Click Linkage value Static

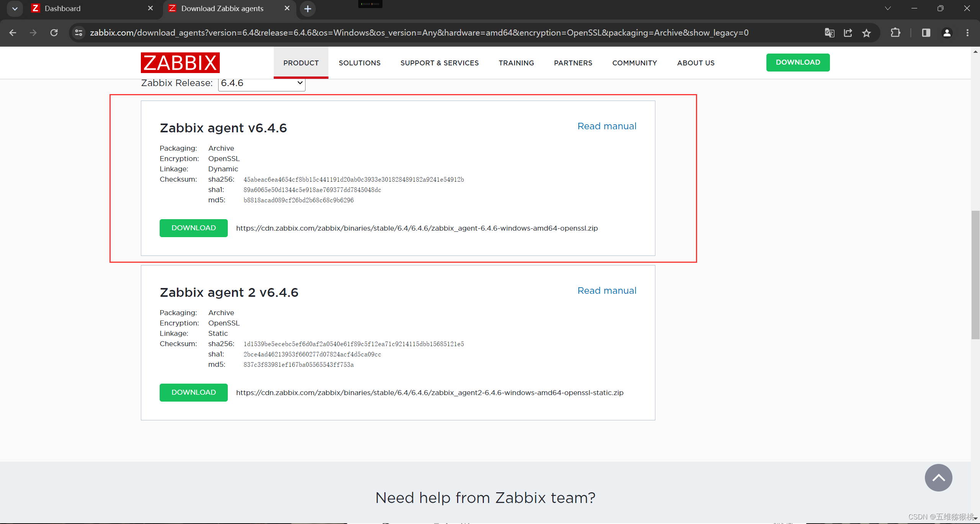pos(218,334)
